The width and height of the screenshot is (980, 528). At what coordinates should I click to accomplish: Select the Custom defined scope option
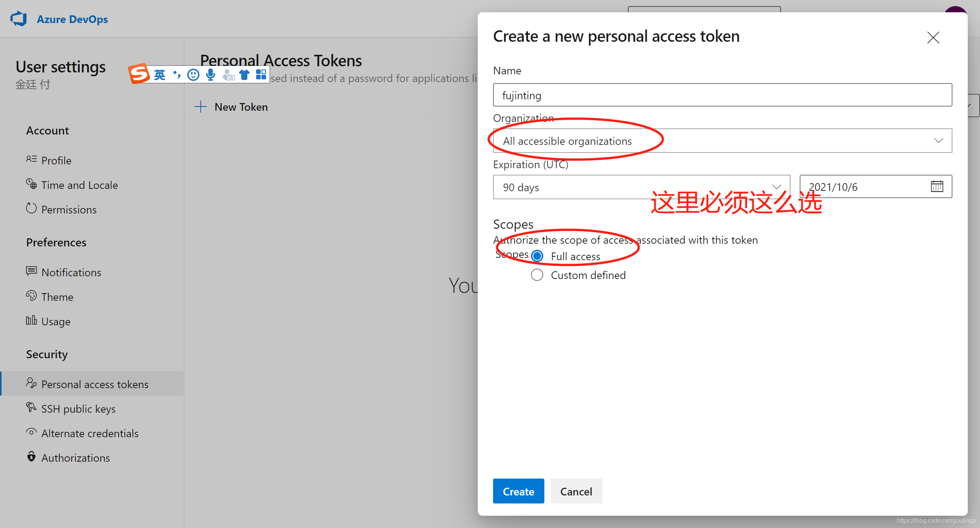(537, 275)
